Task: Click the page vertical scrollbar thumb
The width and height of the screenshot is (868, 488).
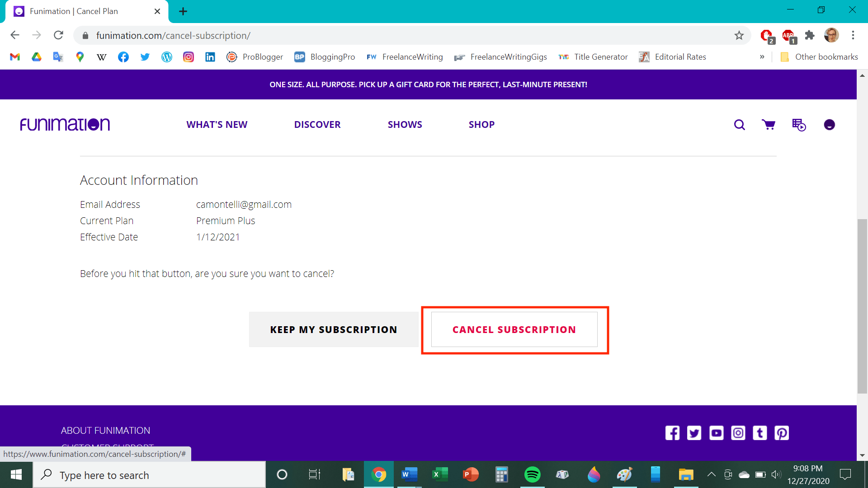Action: pos(862,306)
